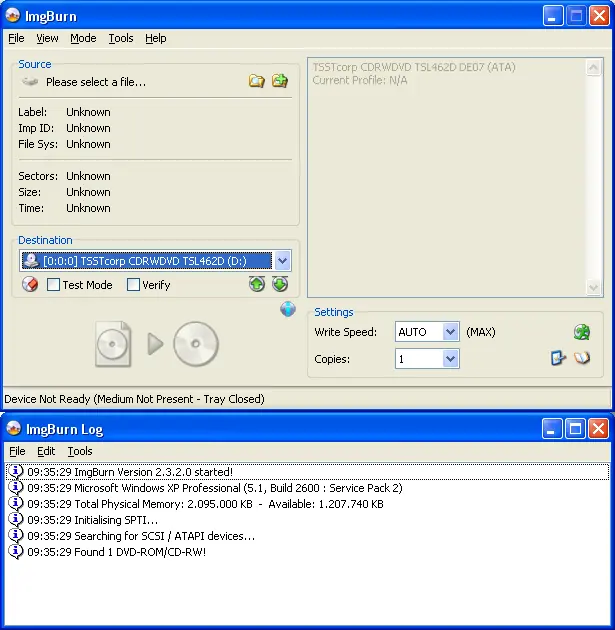Viewport: 615px width, 630px height.
Task: Open the Copies dropdown
Action: click(451, 359)
